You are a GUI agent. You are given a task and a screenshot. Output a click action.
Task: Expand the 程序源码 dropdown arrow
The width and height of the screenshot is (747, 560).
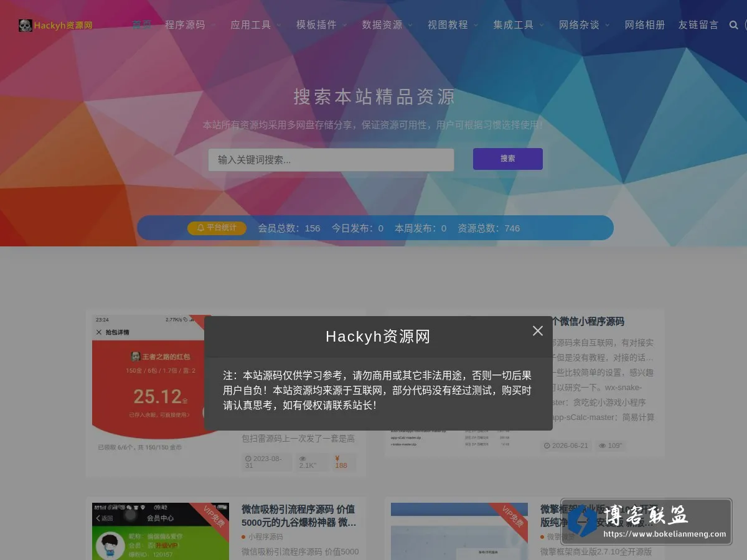tap(214, 26)
